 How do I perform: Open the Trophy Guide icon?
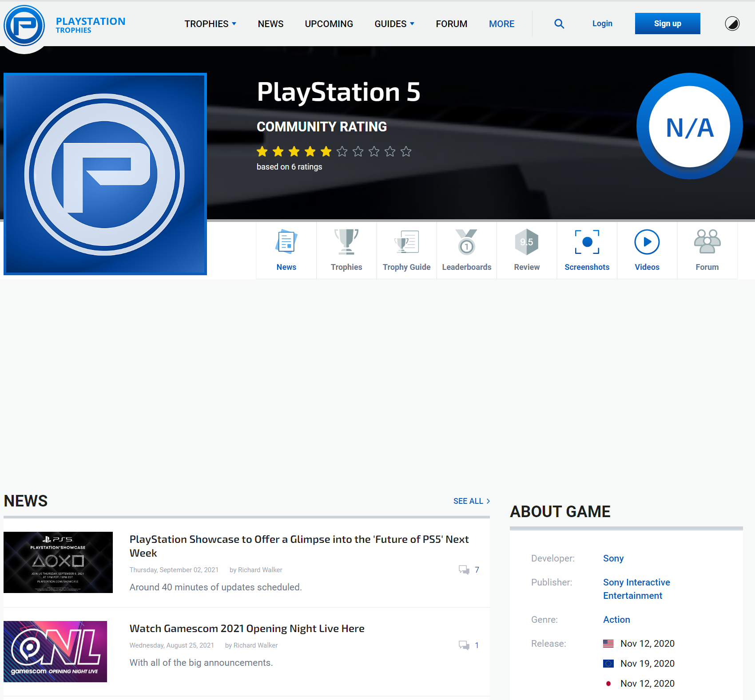tap(406, 242)
